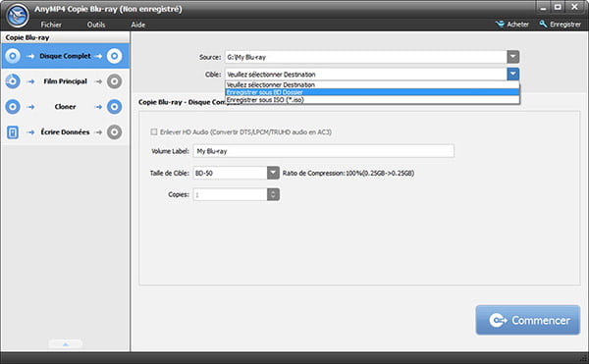Click the shopping cart icon beside Acheter
The width and height of the screenshot is (589, 364).
point(500,24)
